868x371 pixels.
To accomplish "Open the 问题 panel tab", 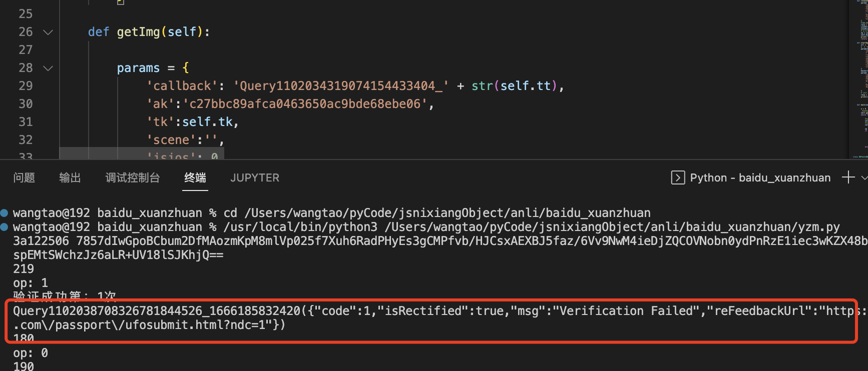I will [24, 178].
